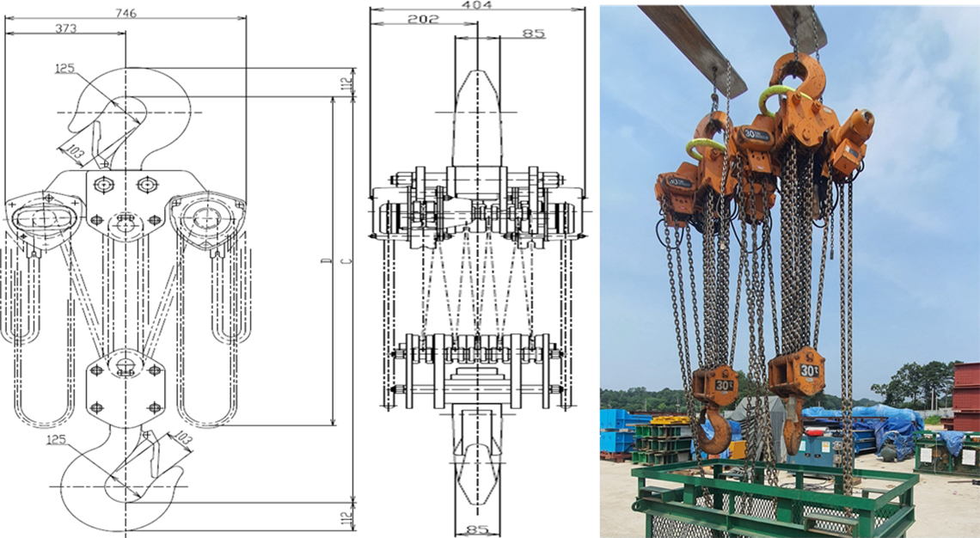The image size is (980, 538).
Task: Select the 373 dimension value
Action: (66, 28)
